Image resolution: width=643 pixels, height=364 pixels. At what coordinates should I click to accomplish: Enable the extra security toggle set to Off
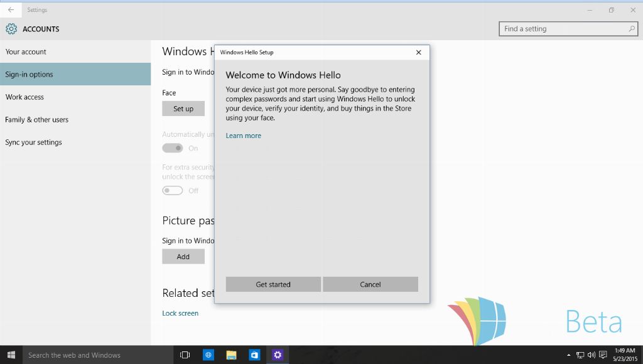point(173,190)
